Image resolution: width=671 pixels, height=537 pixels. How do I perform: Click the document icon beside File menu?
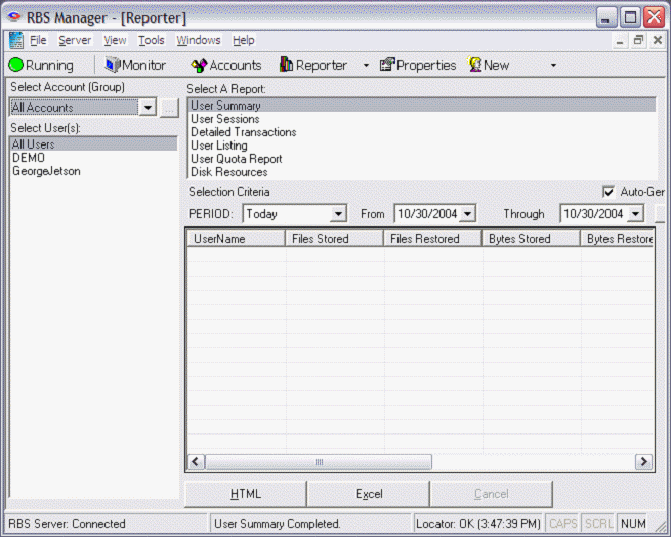click(x=16, y=40)
